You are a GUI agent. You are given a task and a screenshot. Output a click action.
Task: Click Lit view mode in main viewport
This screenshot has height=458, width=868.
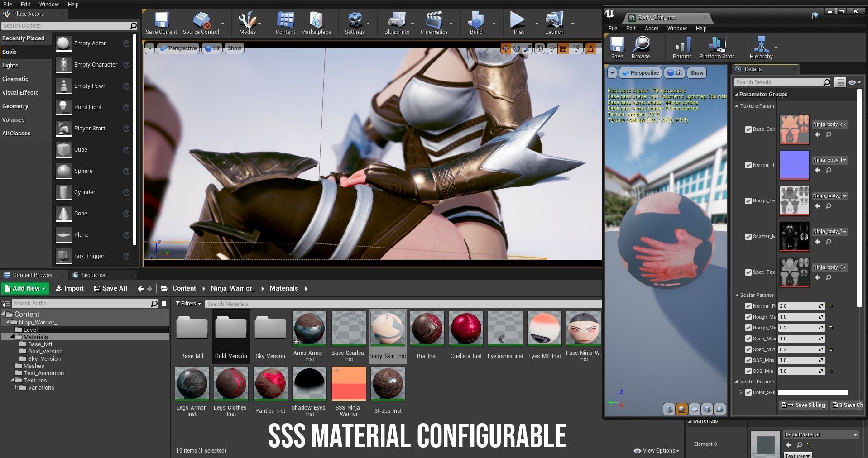click(212, 48)
